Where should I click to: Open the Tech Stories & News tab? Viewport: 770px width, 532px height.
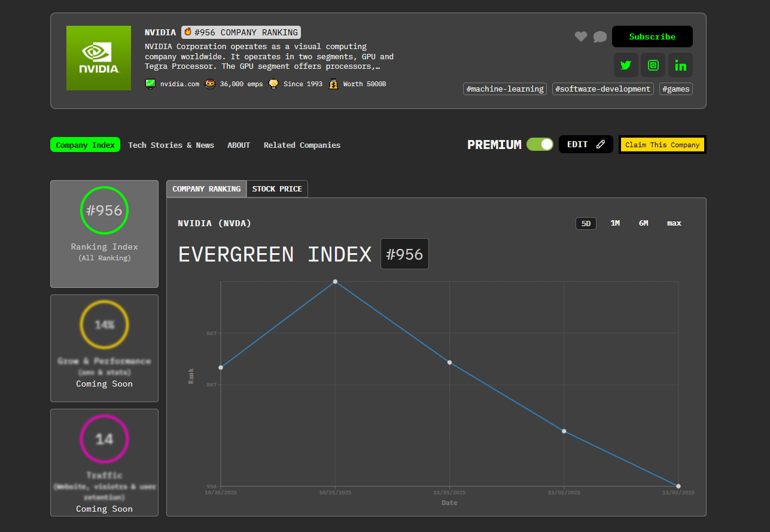point(171,145)
